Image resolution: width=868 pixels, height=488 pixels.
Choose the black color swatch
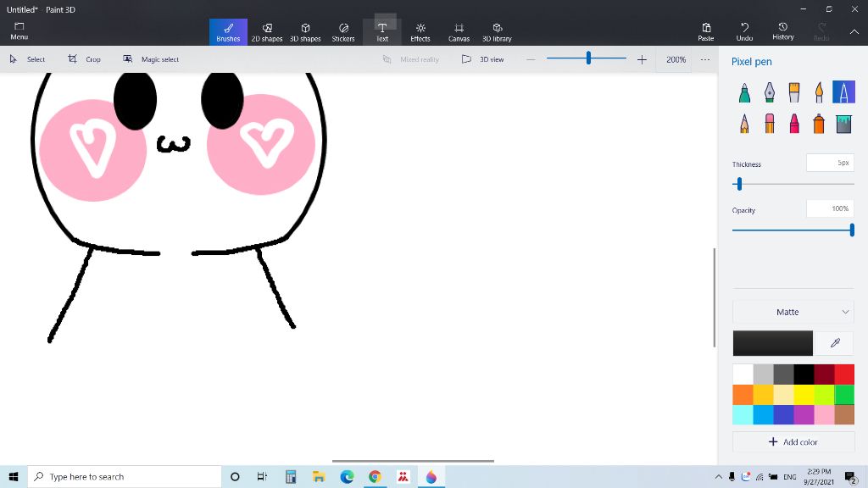tap(804, 374)
